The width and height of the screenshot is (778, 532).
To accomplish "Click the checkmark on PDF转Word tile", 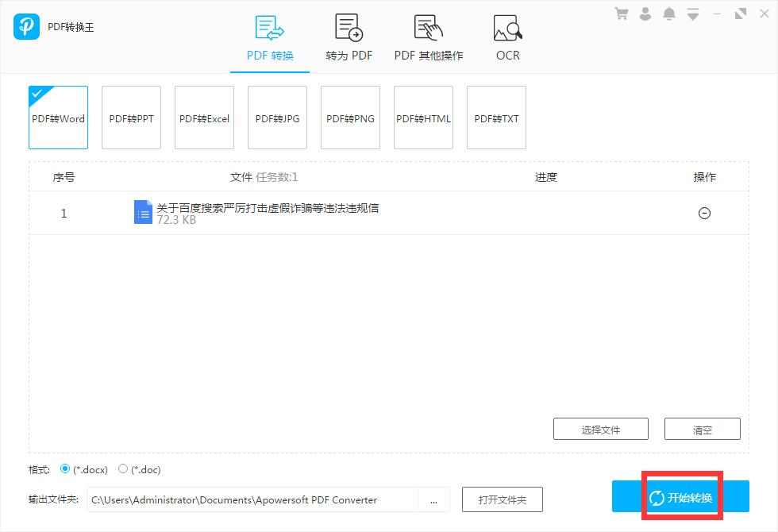I will (x=37, y=94).
